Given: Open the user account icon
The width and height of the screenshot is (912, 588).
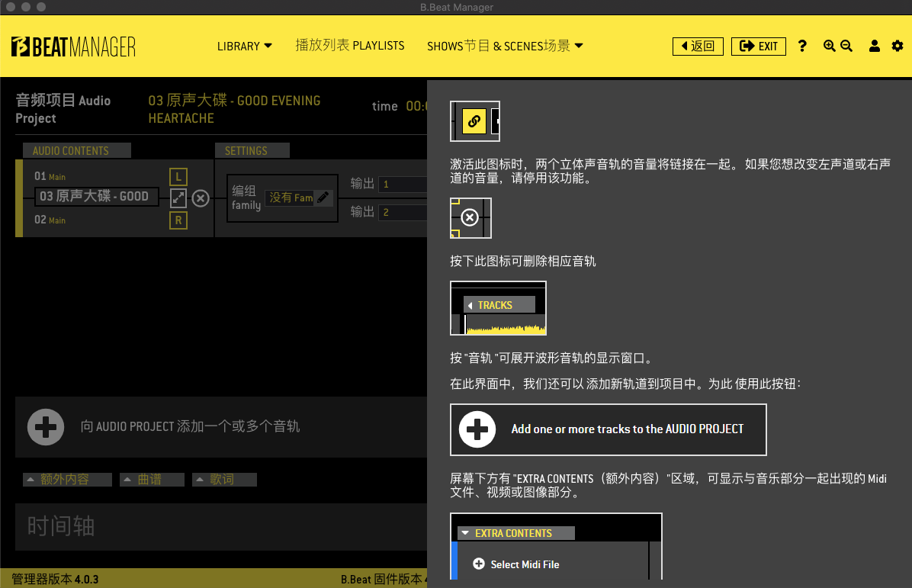Looking at the screenshot, I should 874,46.
